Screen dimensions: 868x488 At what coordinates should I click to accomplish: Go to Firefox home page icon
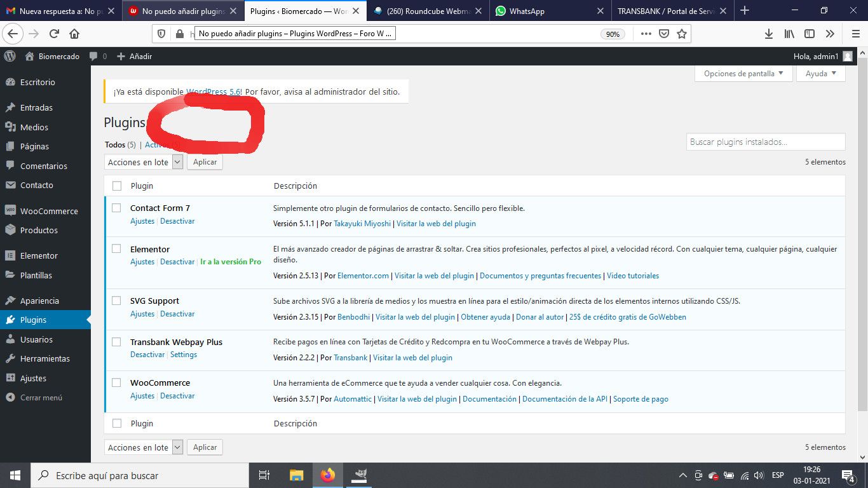[74, 34]
